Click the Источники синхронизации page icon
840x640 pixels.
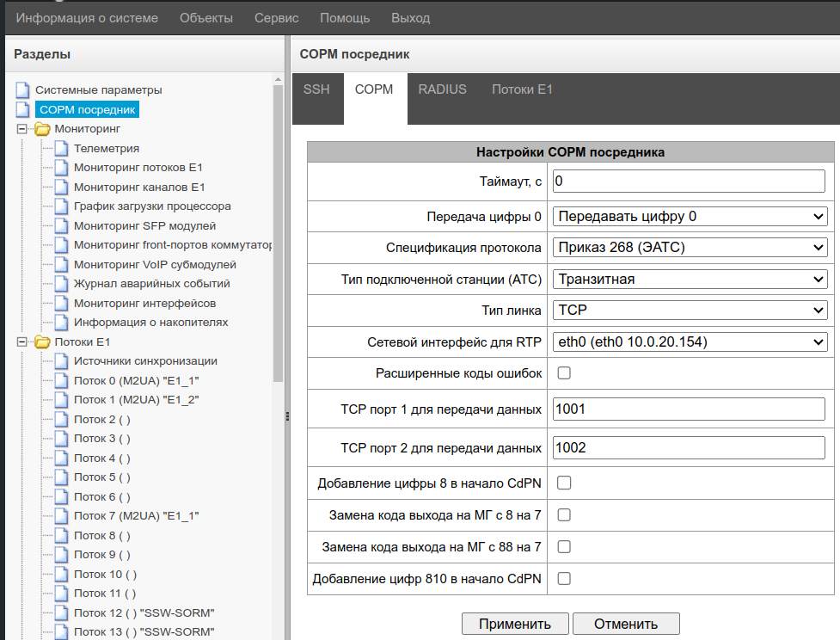click(61, 361)
